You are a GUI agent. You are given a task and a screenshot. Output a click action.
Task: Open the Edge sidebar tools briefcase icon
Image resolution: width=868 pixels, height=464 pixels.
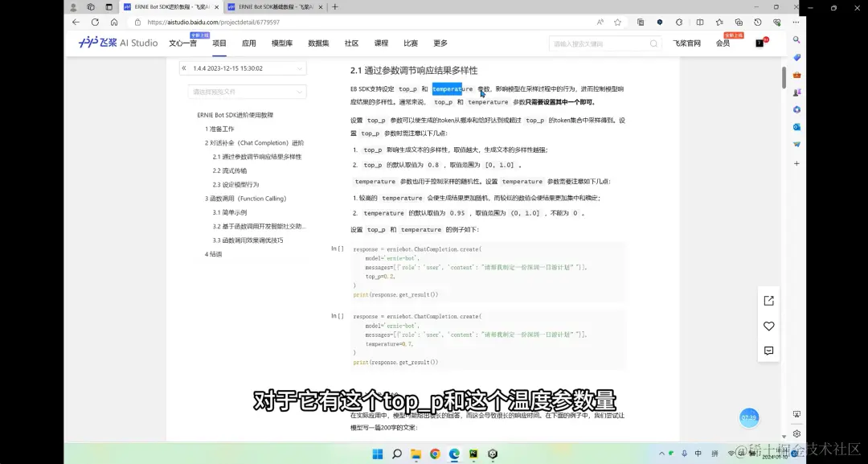pyautogui.click(x=796, y=75)
